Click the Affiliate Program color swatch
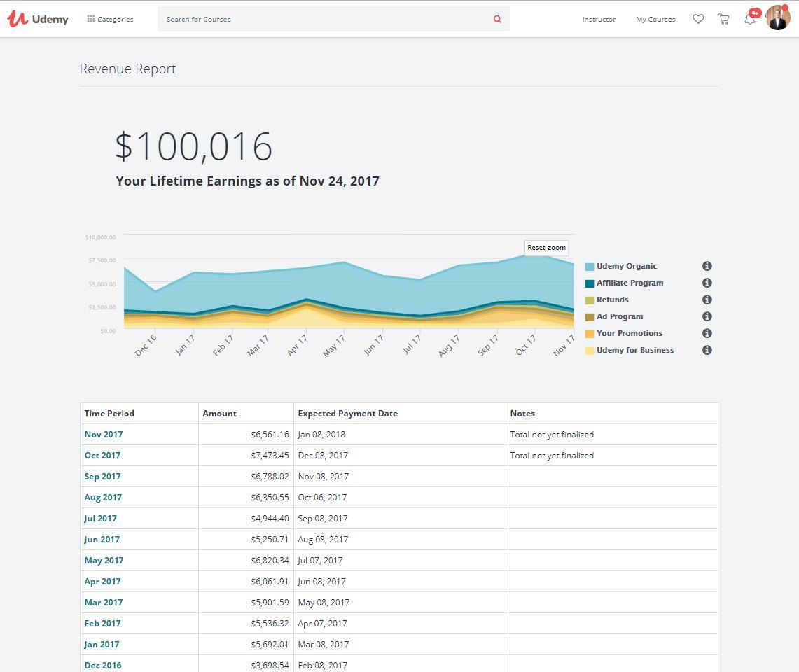This screenshot has height=672, width=799. click(590, 283)
